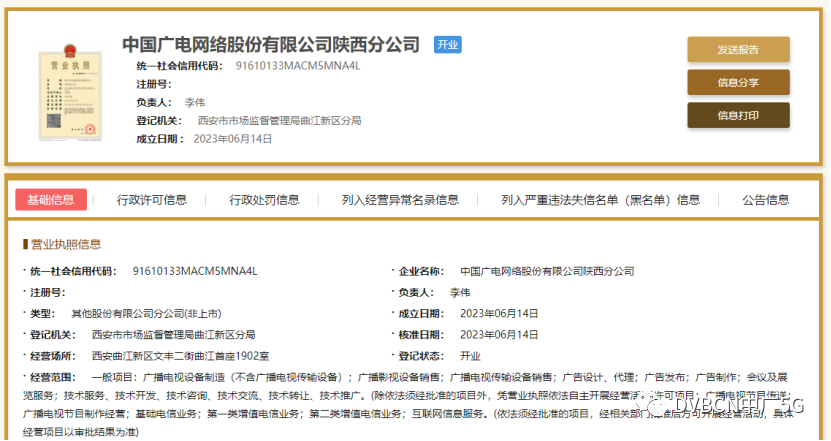Click the blue 开业 status badge
Image resolution: width=831 pixels, height=441 pixels.
coord(448,45)
